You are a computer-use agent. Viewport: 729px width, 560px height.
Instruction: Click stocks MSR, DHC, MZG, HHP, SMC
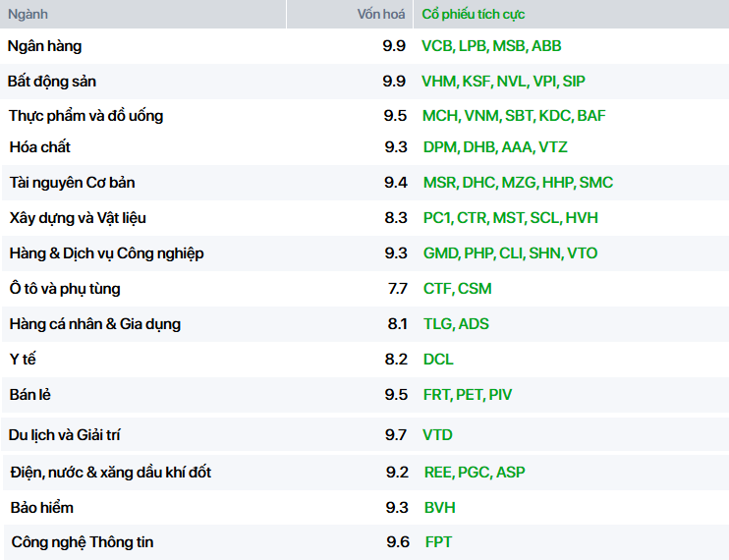click(518, 183)
